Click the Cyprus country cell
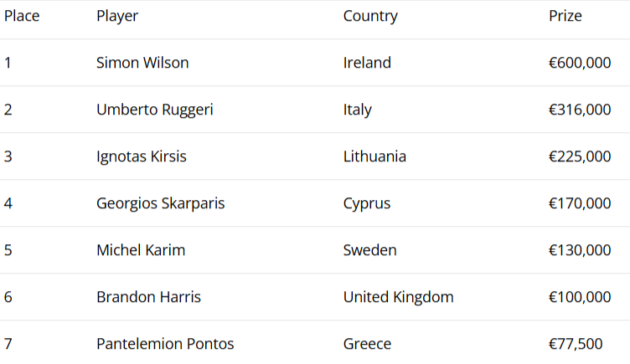 [x=367, y=203]
